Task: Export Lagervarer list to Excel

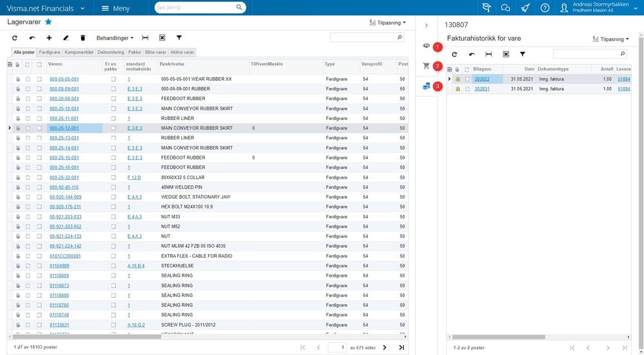Action: tap(162, 38)
